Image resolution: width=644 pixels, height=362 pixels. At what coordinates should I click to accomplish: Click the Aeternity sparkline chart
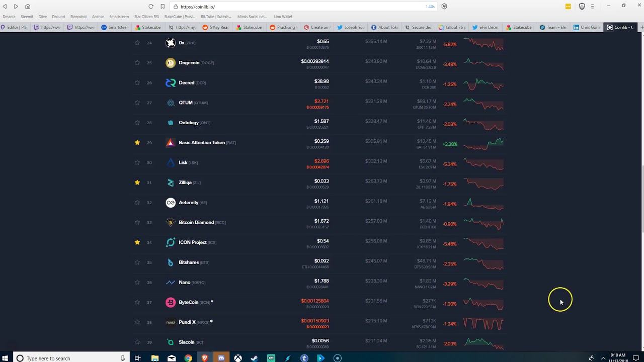[484, 204]
